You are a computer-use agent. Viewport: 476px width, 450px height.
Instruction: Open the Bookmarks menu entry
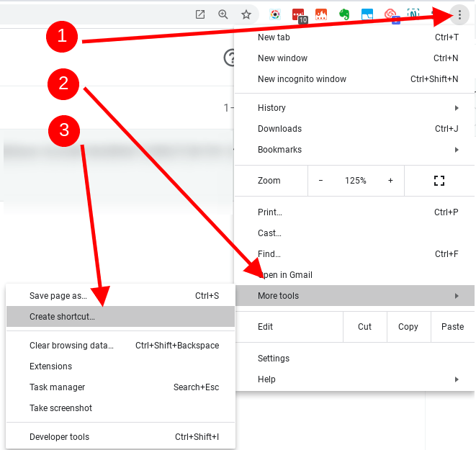tap(354, 150)
